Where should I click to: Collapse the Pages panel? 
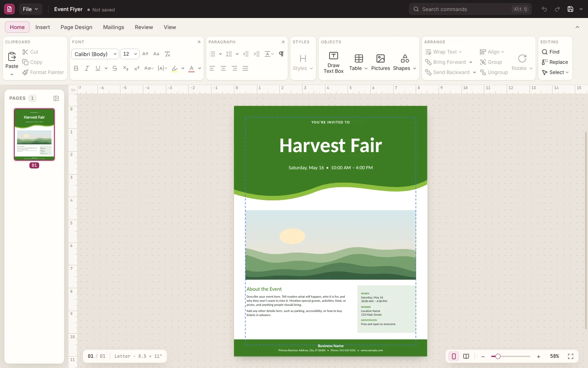point(56,98)
